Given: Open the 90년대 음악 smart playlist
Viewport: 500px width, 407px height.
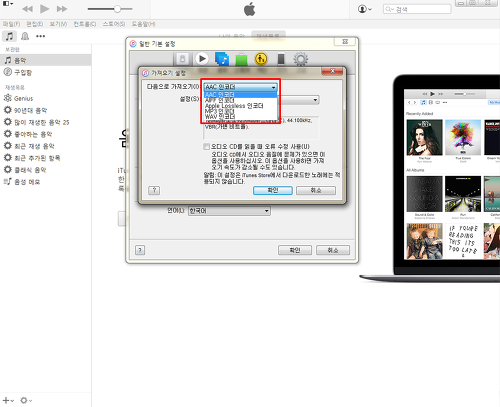Looking at the screenshot, I should (45, 110).
